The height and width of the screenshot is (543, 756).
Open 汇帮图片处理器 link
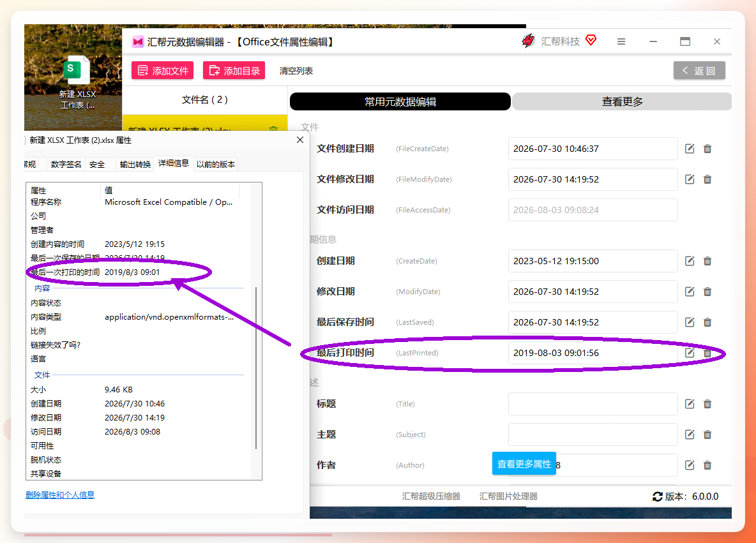tap(508, 496)
